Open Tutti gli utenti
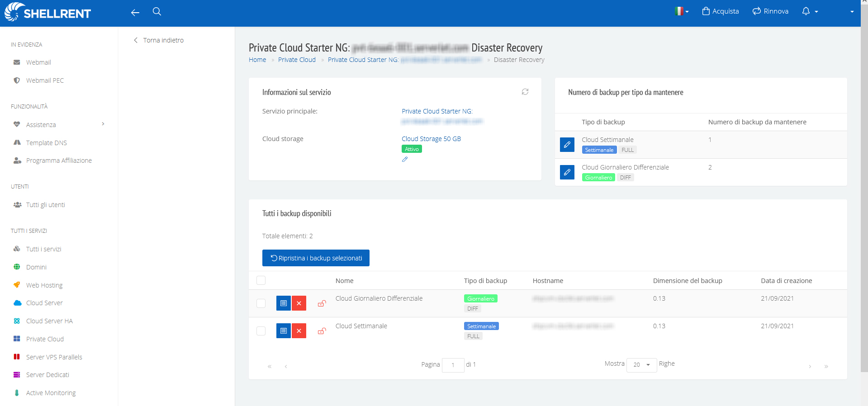Screen dimensions: 868x406 45,205
